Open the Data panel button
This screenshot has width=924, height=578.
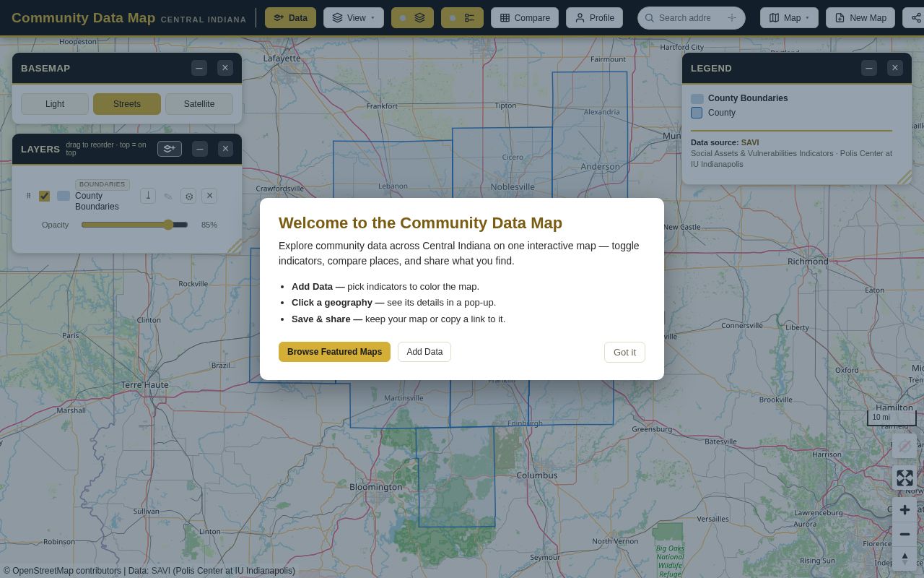[290, 18]
